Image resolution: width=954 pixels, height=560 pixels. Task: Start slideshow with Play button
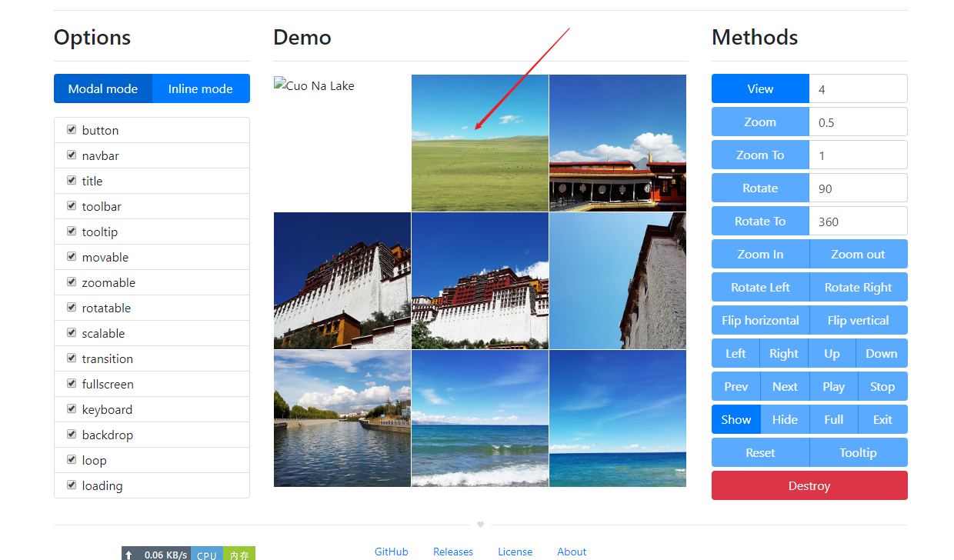[834, 386]
